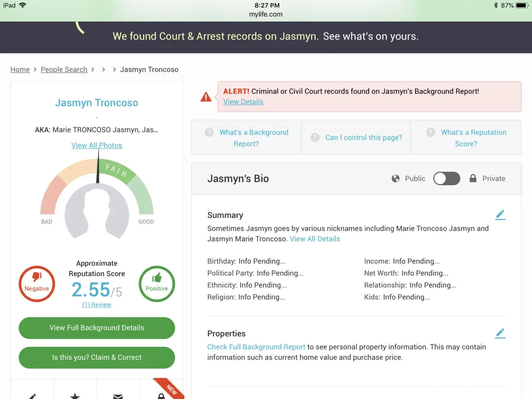Click the AKA: Marie TRONCOSO Jasmyn line
Screen dimensions: 532x399
pyautogui.click(x=97, y=130)
